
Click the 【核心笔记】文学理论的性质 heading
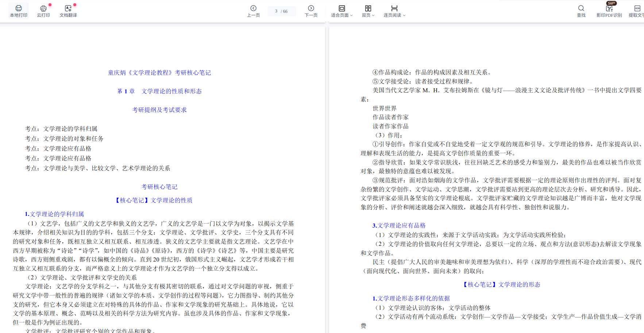[x=153, y=200]
